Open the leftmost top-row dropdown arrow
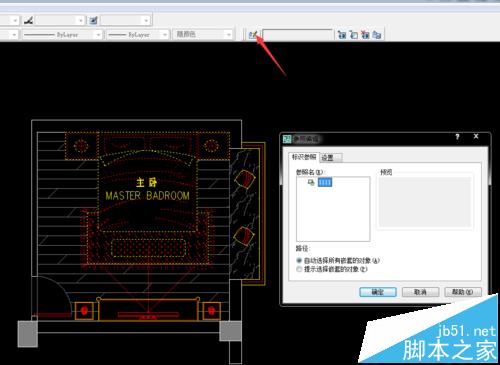Viewport: 500px width, 365px height. coord(15,21)
